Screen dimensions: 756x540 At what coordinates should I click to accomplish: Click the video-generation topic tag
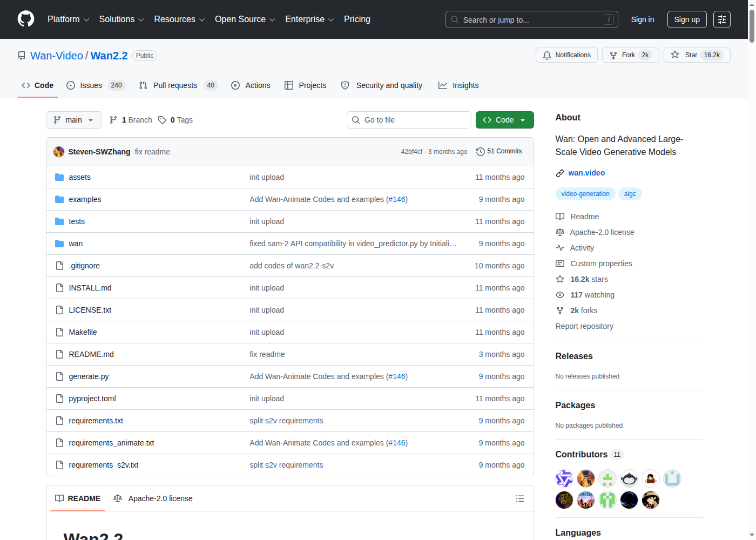pyautogui.click(x=585, y=194)
